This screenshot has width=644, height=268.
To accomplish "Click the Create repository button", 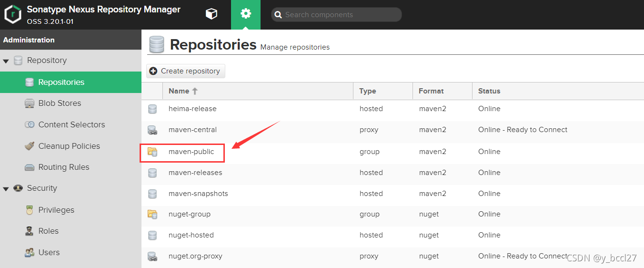I will tap(186, 71).
